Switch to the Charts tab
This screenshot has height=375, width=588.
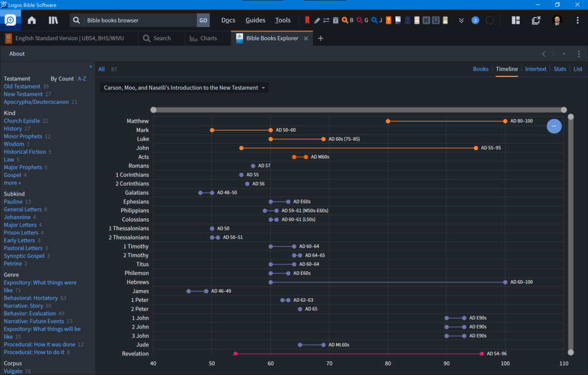tap(208, 38)
